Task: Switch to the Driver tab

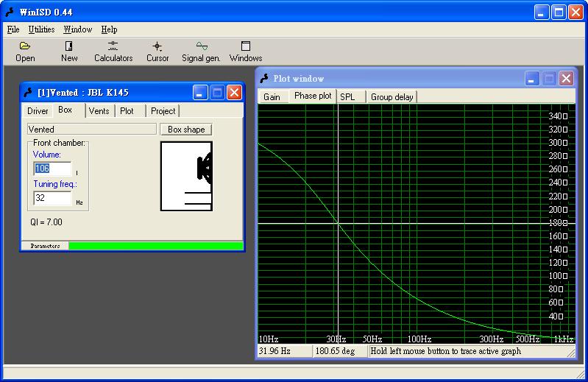Action: point(38,111)
